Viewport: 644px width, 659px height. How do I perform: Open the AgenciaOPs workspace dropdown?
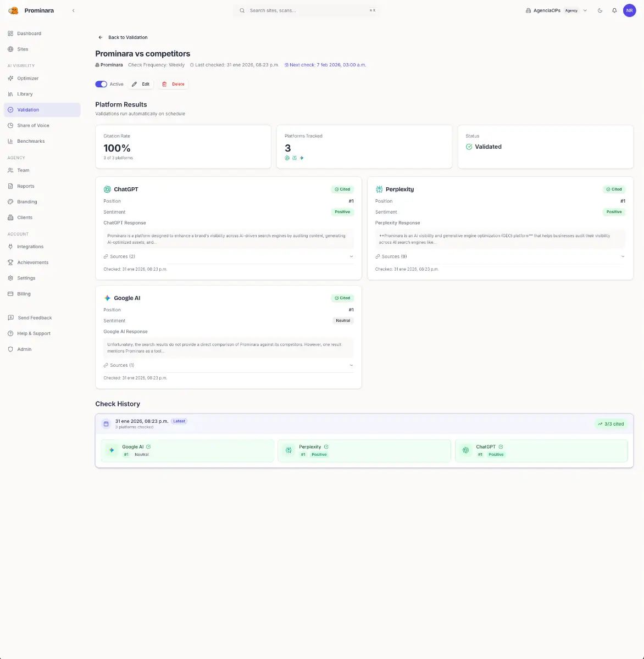pyautogui.click(x=556, y=10)
